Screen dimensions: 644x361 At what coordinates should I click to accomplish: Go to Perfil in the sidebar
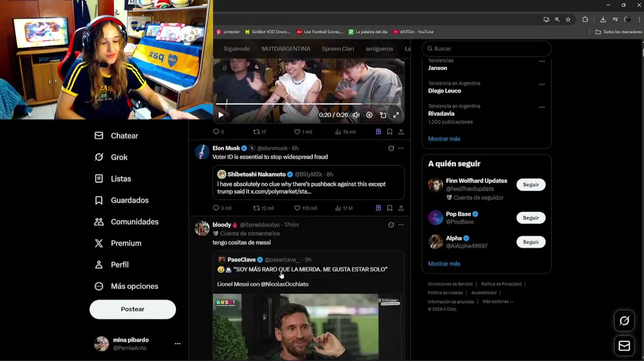coord(111,265)
